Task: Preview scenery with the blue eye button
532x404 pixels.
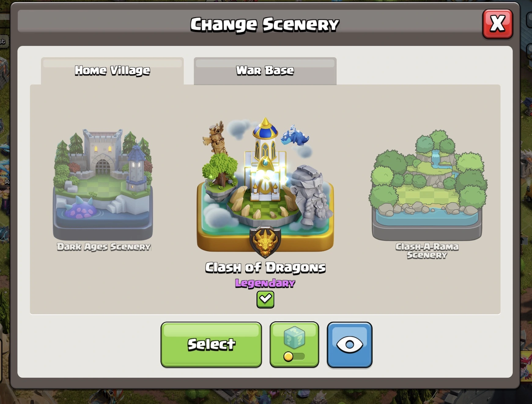Action: pyautogui.click(x=349, y=345)
